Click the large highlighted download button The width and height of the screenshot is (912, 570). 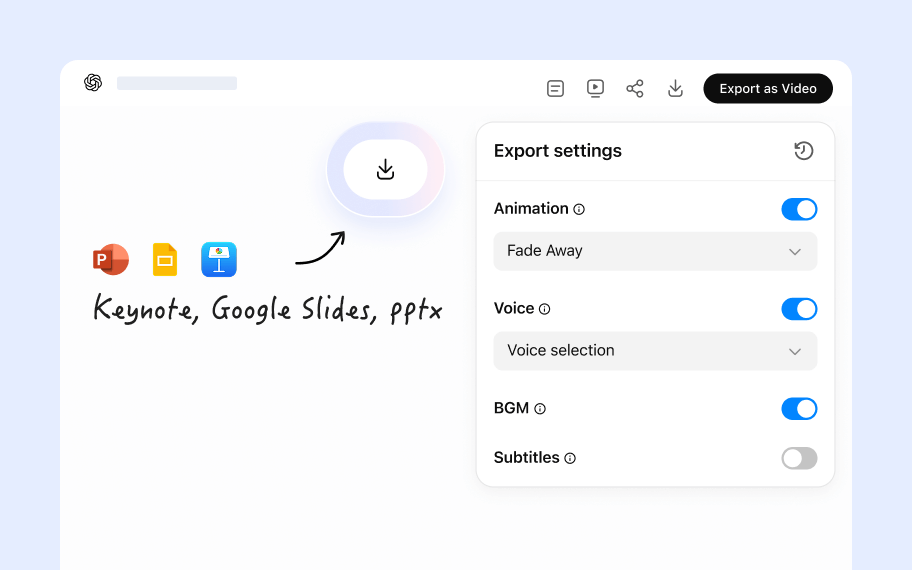coord(386,170)
